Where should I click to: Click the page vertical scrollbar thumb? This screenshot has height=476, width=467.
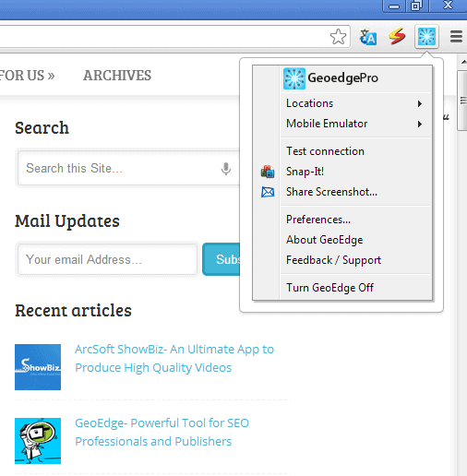click(462, 101)
